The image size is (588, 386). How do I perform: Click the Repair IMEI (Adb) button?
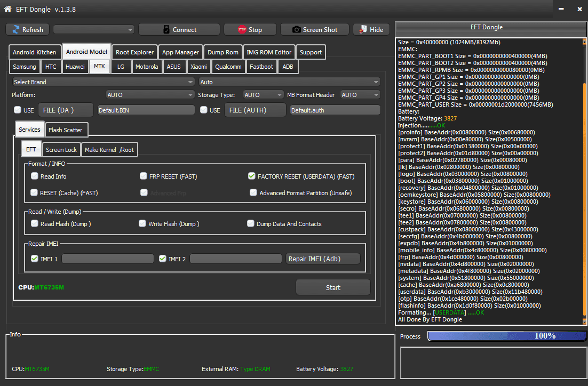(x=323, y=259)
